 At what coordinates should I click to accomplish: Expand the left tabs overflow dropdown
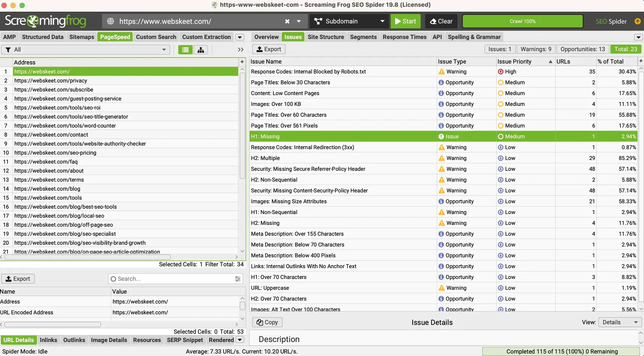[240, 37]
